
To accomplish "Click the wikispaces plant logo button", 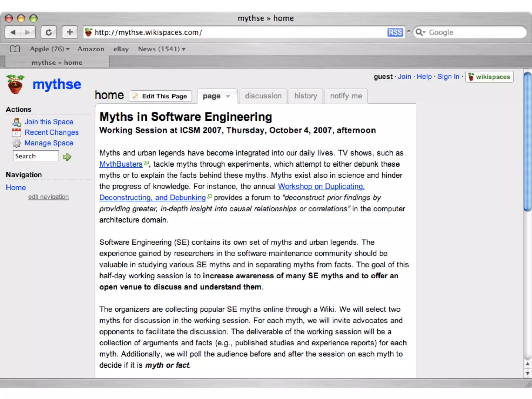I will click(x=489, y=77).
